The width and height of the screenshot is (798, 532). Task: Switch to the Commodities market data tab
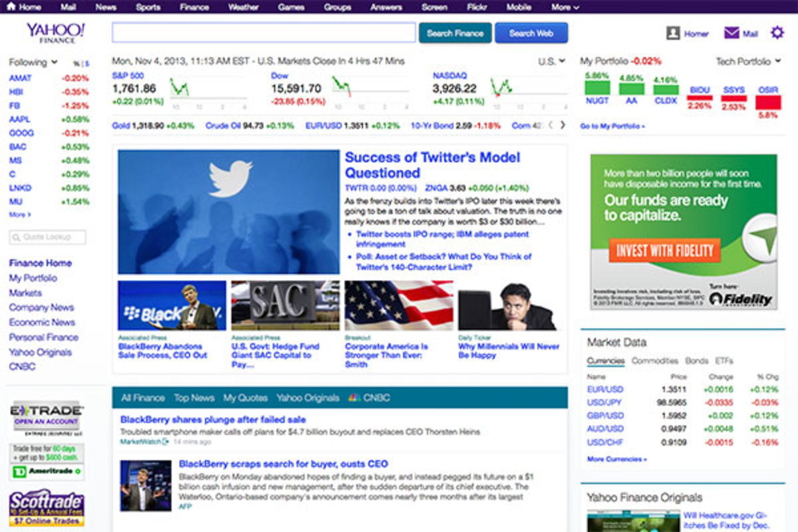[654, 360]
